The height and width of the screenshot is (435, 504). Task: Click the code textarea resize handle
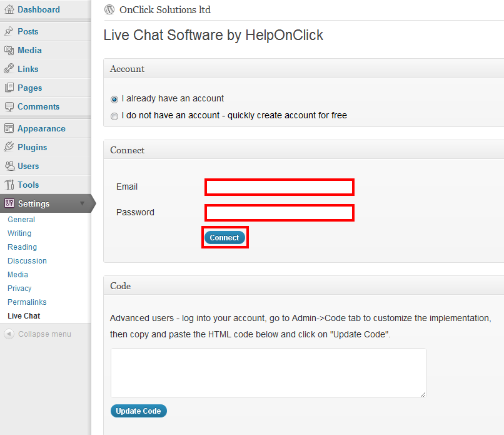pyautogui.click(x=423, y=395)
